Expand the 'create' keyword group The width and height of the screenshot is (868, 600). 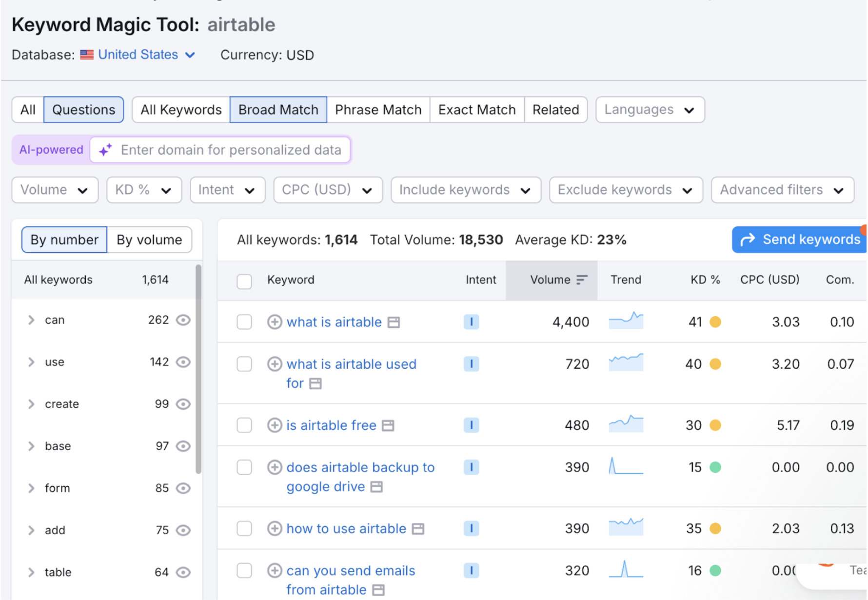[31, 404]
